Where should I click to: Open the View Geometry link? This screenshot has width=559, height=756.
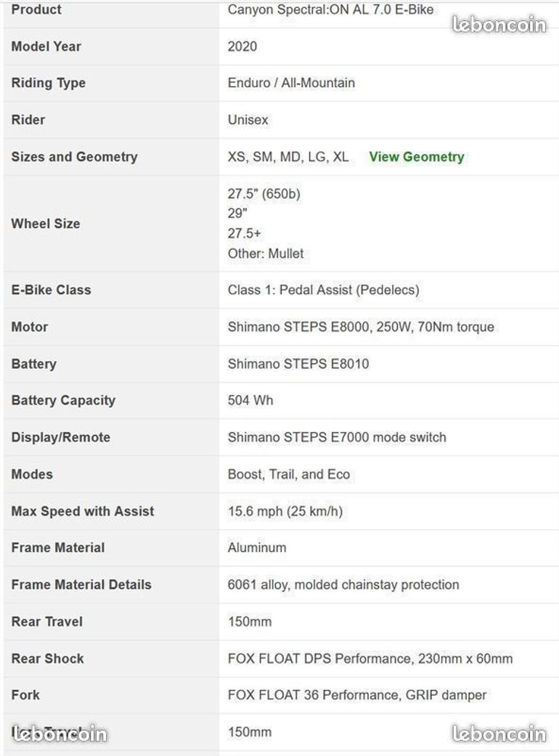(417, 157)
